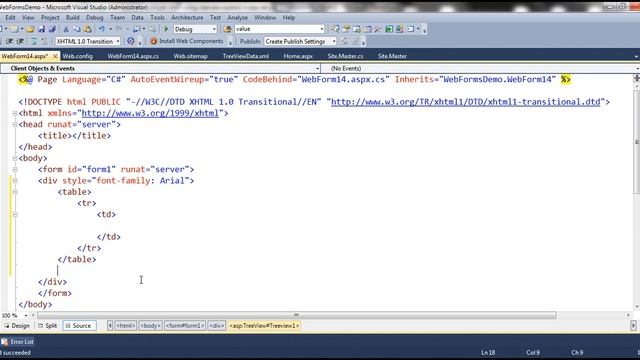This screenshot has height=360, width=640.
Task: Open the Create Publish Settings dropdown
Action: 334,41
